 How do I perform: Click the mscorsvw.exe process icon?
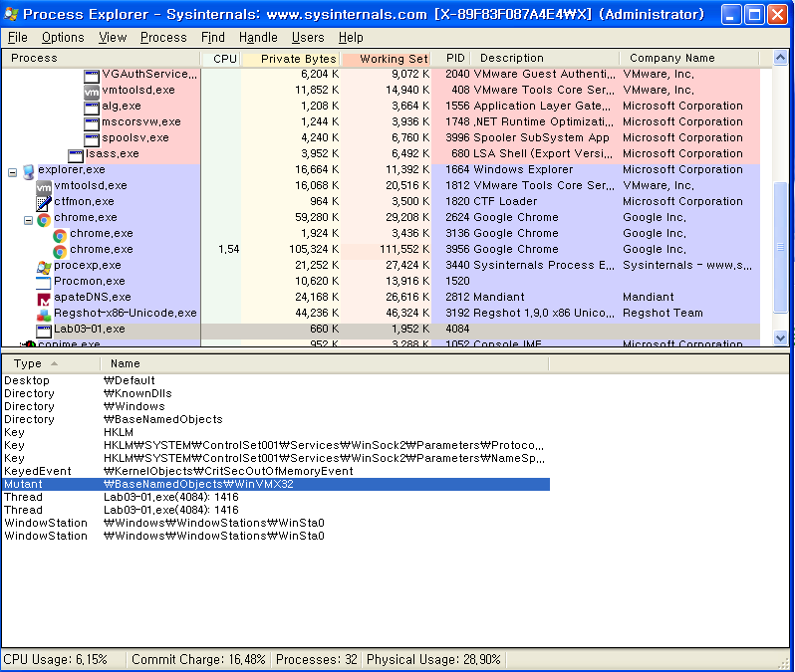pyautogui.click(x=92, y=123)
